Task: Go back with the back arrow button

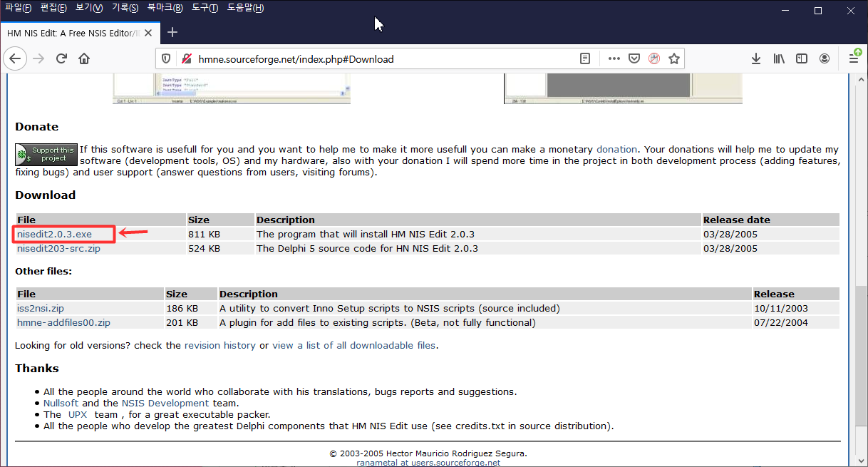Action: [x=15, y=59]
